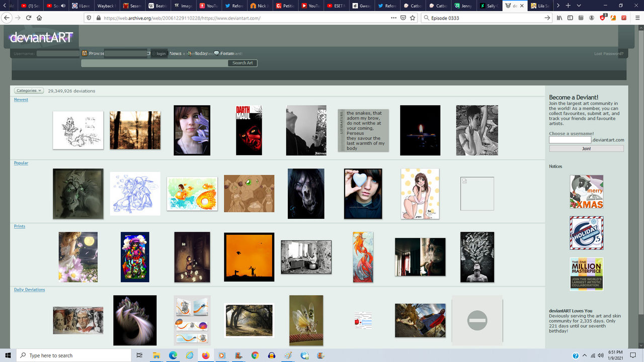Switch to the Lila Sa tab
Viewport: 644px width, 362px height.
point(540,6)
